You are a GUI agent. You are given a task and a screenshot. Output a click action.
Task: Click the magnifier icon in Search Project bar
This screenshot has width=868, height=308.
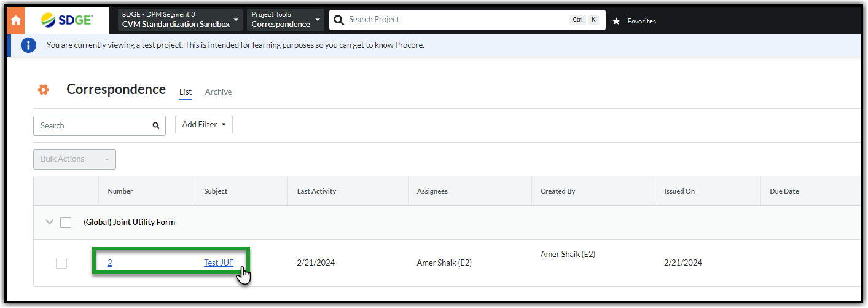338,20
